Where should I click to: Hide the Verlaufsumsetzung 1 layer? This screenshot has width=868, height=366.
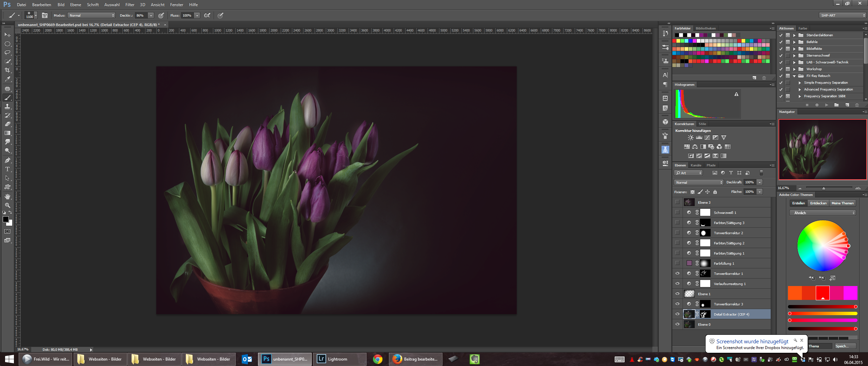click(x=677, y=284)
